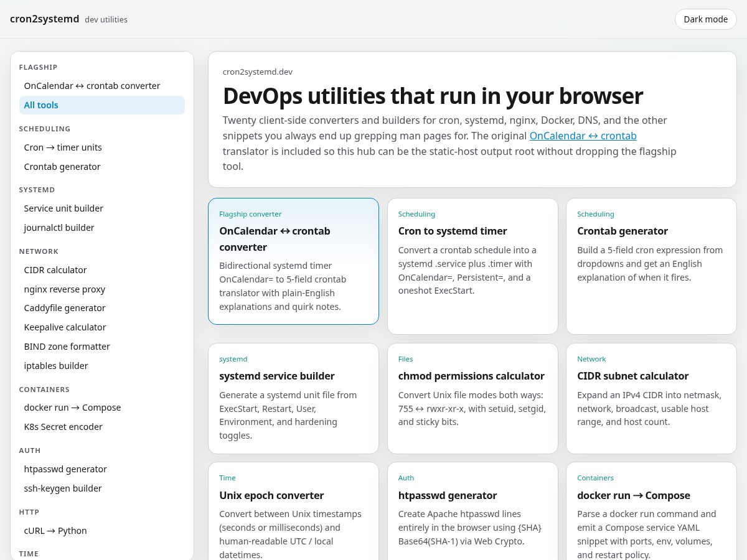Screen dimensions: 747x560
Task: Open the CIDR subnet calculator card
Action: click(651, 398)
